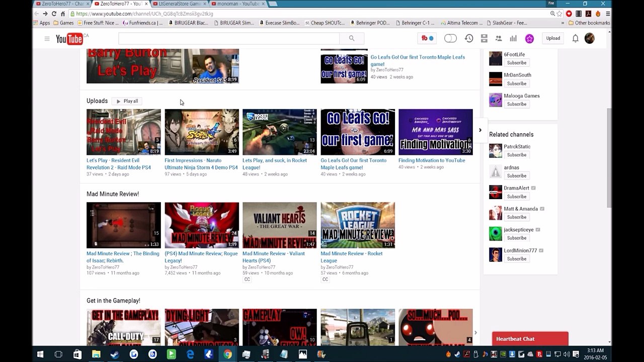Subscribe to the DramaAlert channel

coord(517,197)
